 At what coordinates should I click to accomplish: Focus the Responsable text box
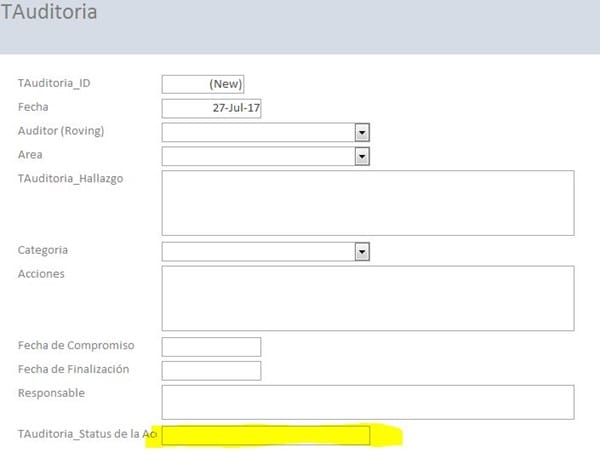[368, 402]
